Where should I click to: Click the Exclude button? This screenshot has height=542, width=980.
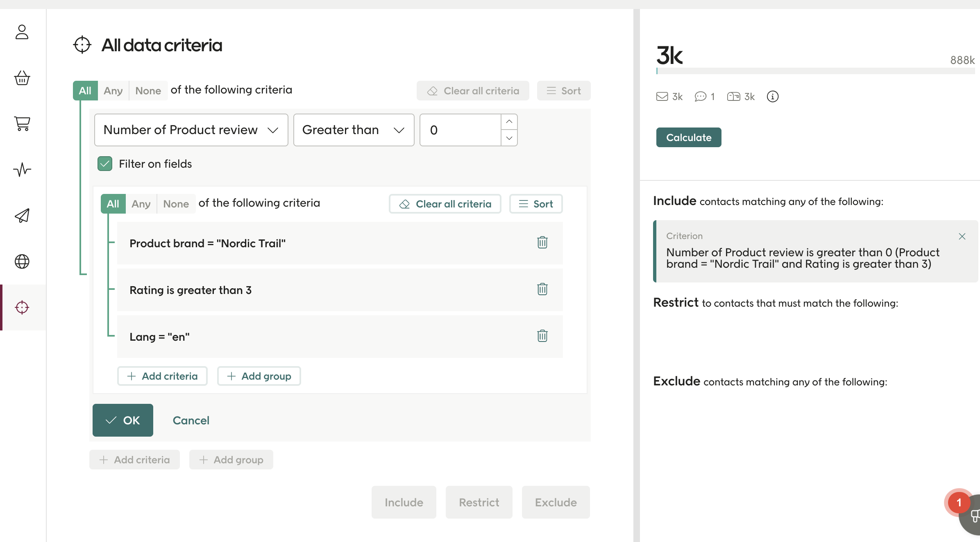pyautogui.click(x=556, y=502)
